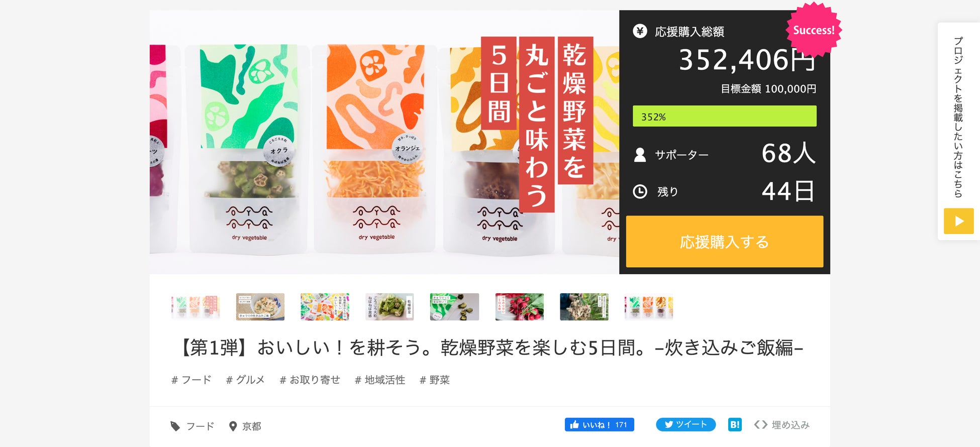The height and width of the screenshot is (447, 980).
Task: Click the yen currency icon
Action: [x=640, y=31]
